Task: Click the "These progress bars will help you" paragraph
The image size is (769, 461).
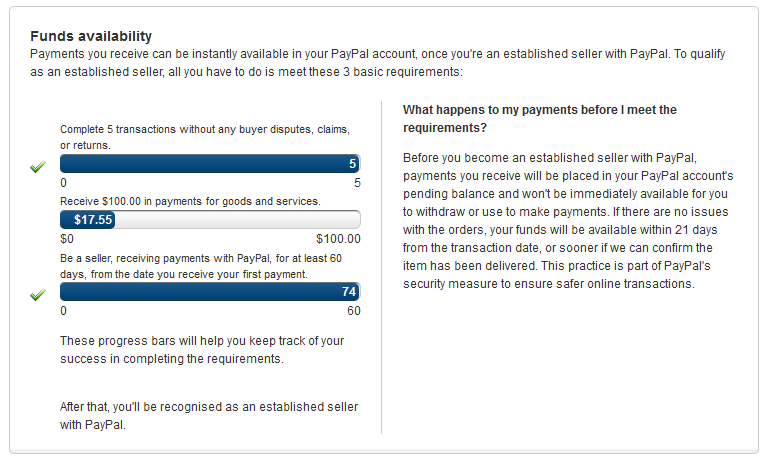Action: [202, 349]
